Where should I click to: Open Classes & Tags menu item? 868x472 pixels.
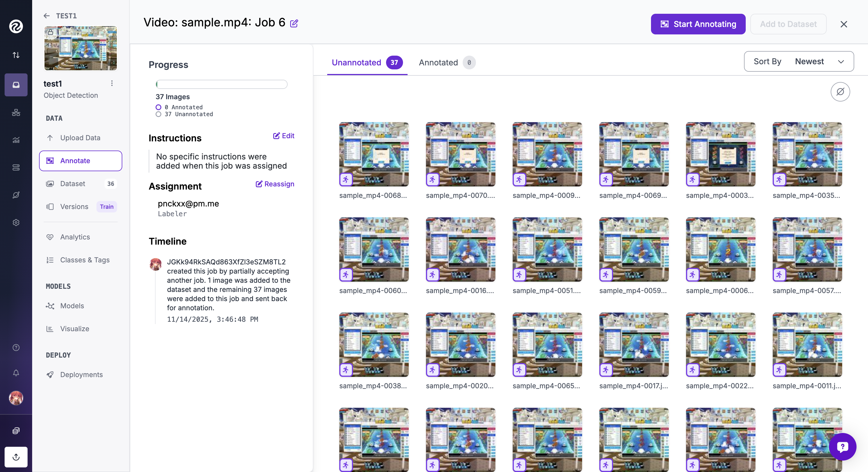pyautogui.click(x=85, y=260)
